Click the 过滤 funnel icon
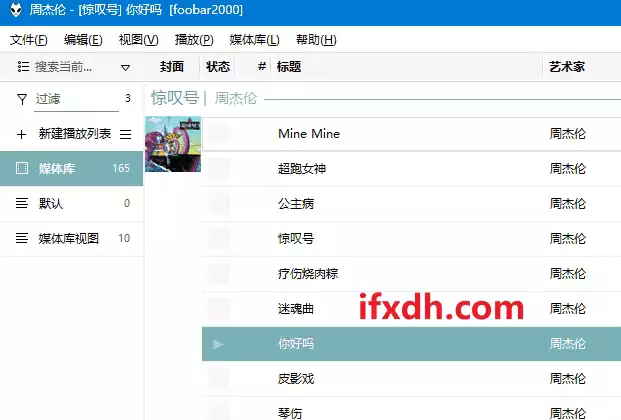621x420 pixels. point(22,99)
